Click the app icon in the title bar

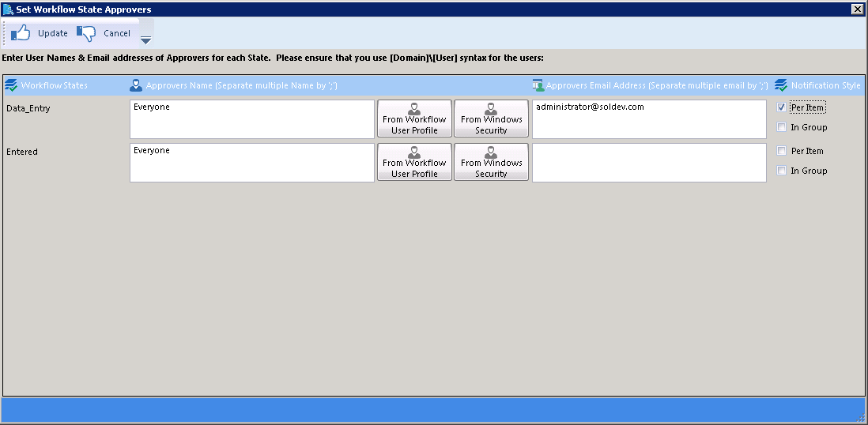click(x=8, y=9)
